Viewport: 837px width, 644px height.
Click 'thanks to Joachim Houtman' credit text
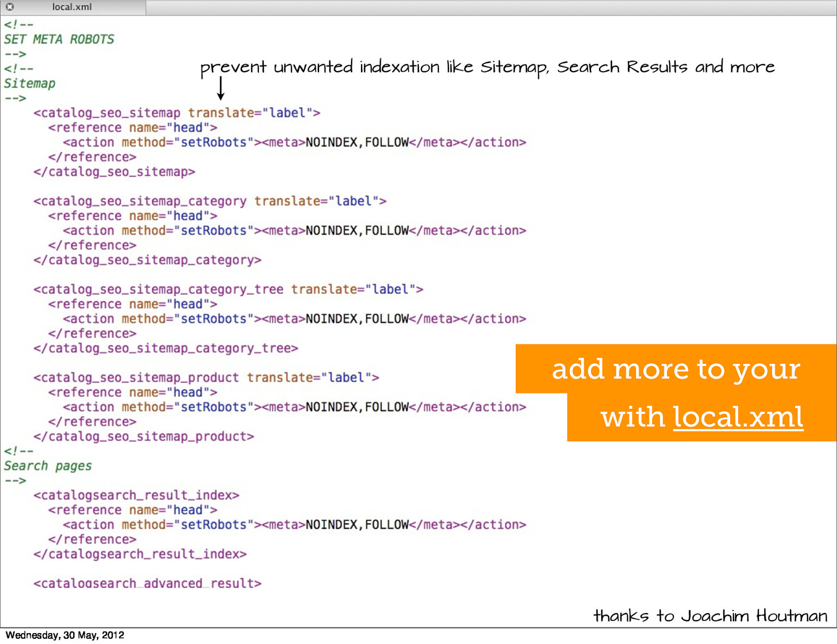click(710, 616)
